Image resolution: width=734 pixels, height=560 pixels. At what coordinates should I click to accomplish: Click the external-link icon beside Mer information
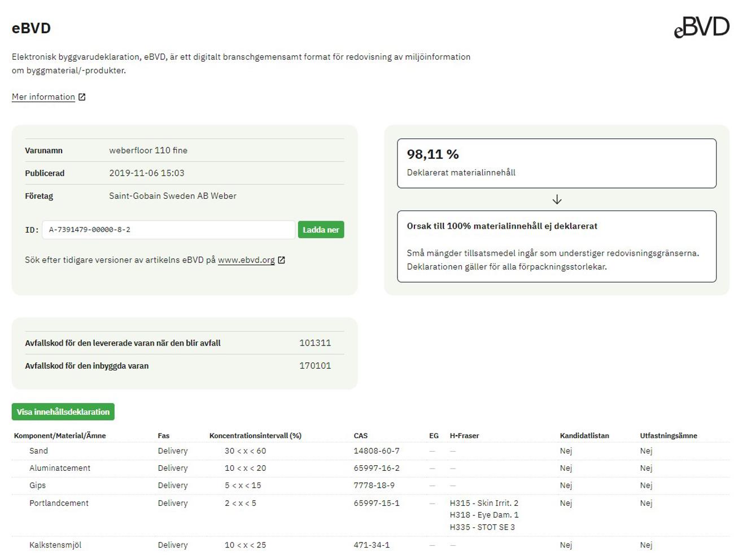coord(82,97)
